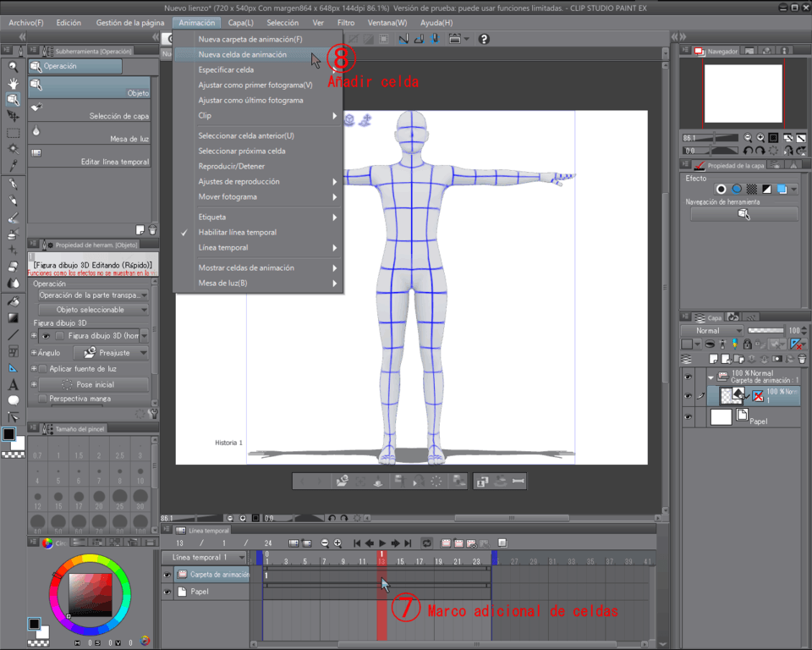Select the Zoom magnifier tool in toolbar
Image resolution: width=812 pixels, height=650 pixels.
tap(14, 66)
